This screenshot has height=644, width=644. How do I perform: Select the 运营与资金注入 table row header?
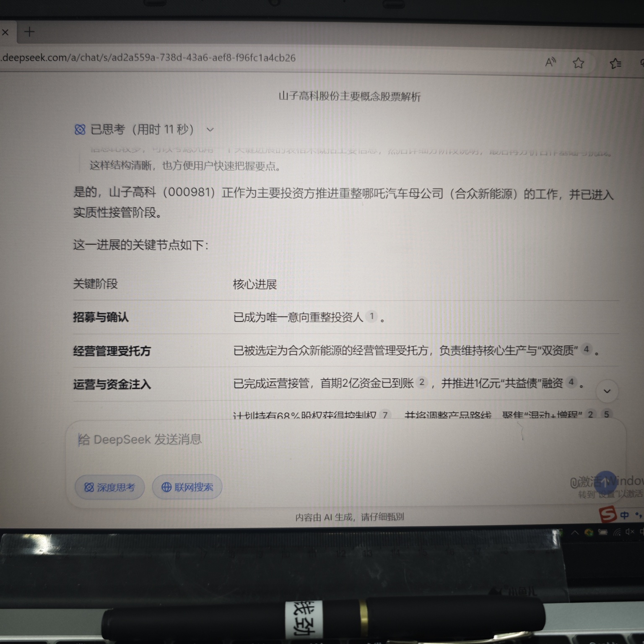pos(112,384)
